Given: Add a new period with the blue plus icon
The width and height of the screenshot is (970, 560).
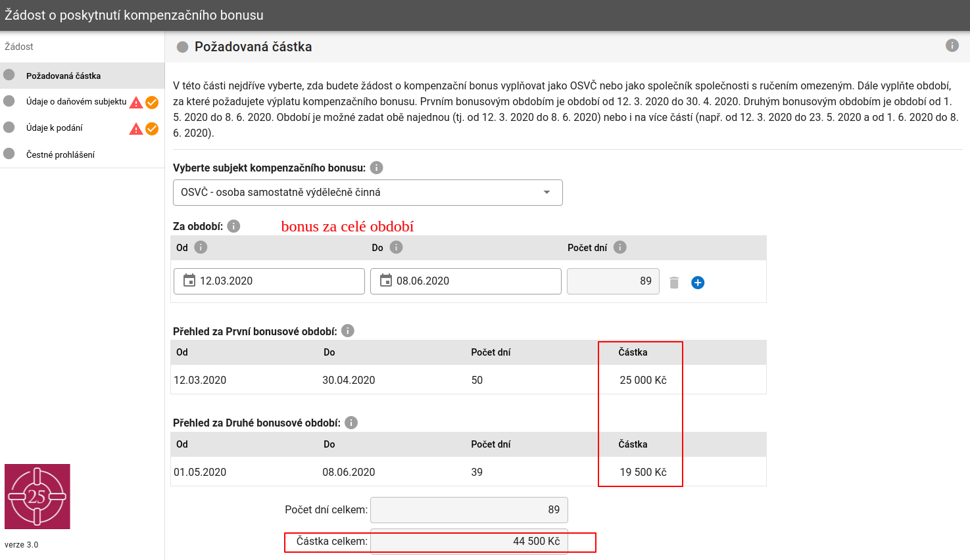Looking at the screenshot, I should click(x=698, y=283).
